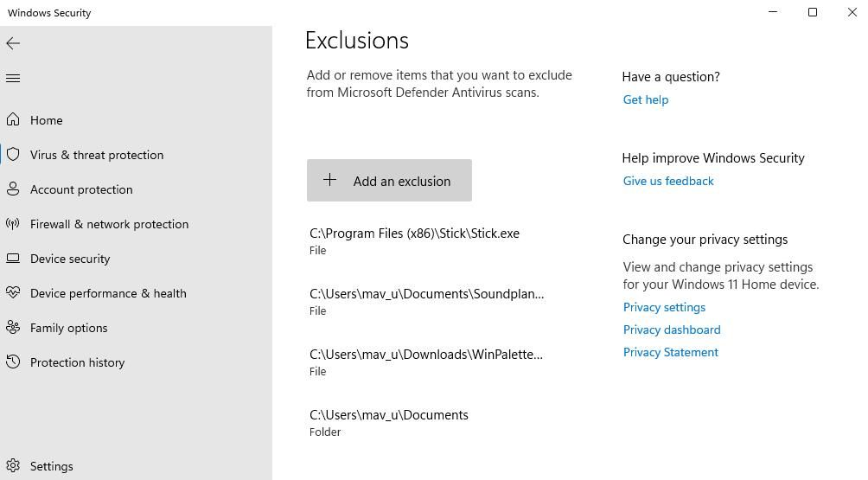Screen dimensions: 868x480
Task: Click the back arrow icon
Action: 13,43
